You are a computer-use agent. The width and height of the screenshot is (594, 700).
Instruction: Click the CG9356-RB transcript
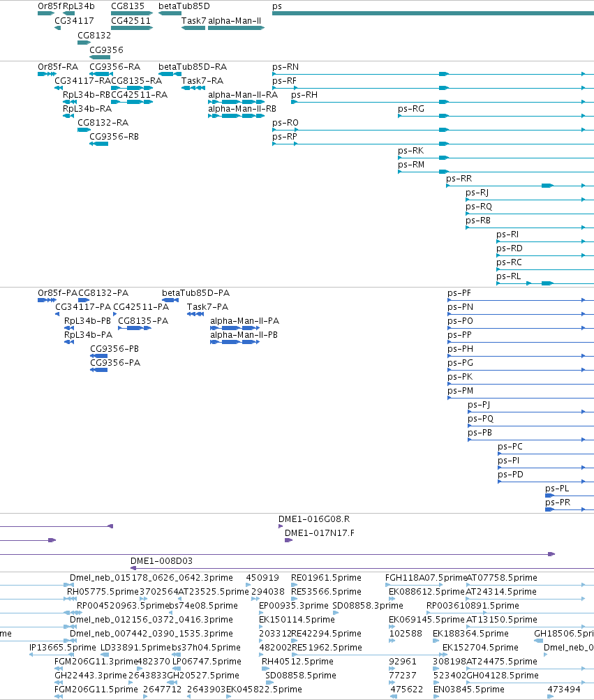[98, 144]
